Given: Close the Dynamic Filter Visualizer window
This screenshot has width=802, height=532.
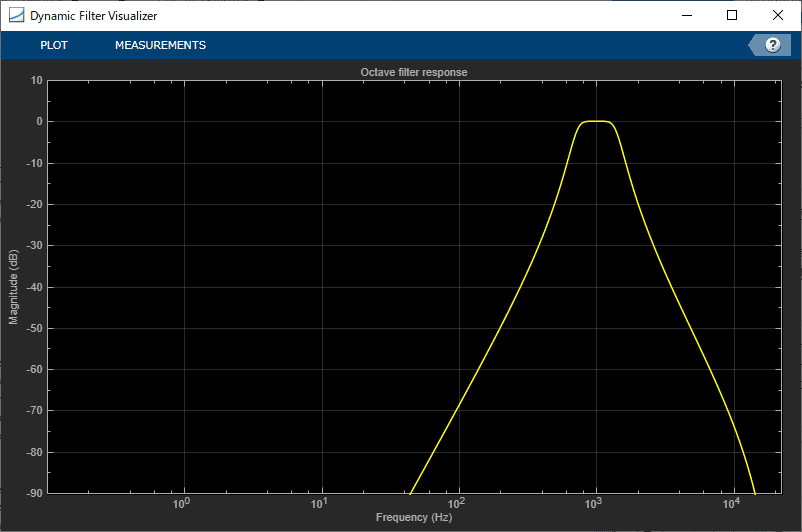Looking at the screenshot, I should pyautogui.click(x=777, y=15).
